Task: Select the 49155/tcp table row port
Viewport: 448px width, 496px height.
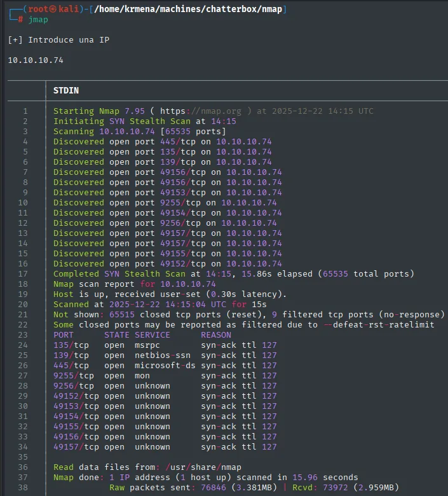Action: [x=76, y=427]
